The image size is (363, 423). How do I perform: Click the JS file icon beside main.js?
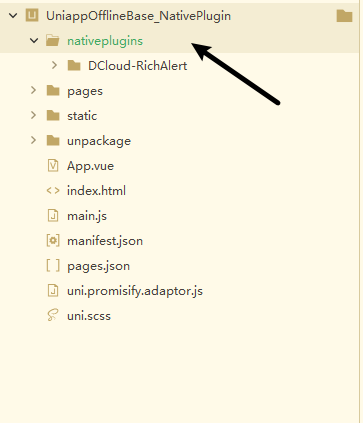pyautogui.click(x=53, y=216)
